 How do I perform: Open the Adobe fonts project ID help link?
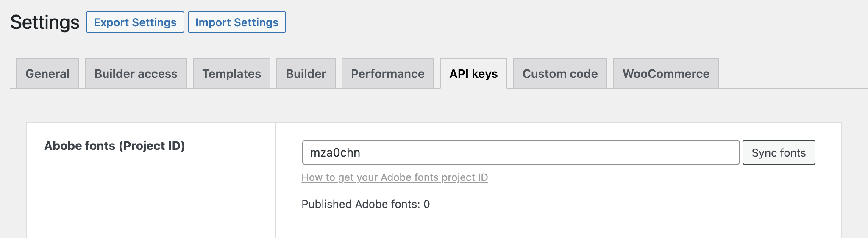395,177
